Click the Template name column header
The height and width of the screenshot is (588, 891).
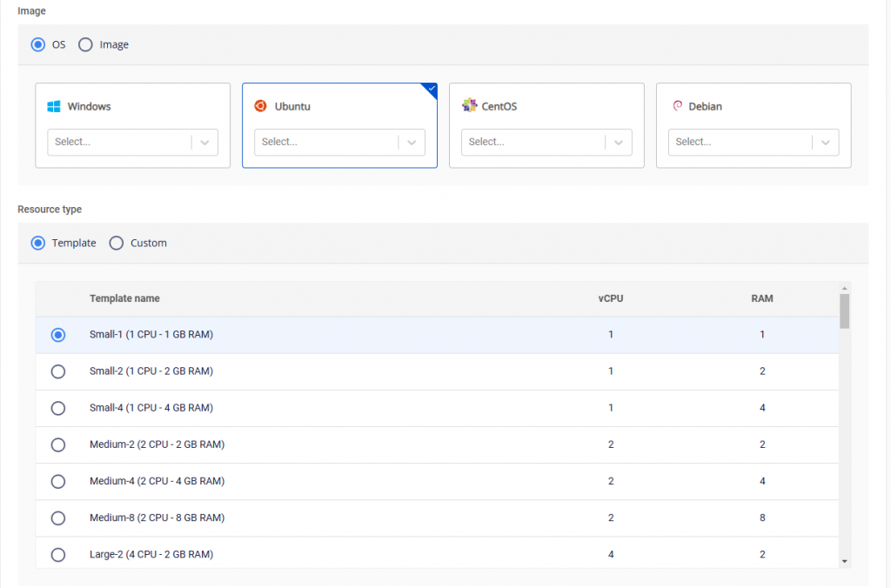coord(124,298)
